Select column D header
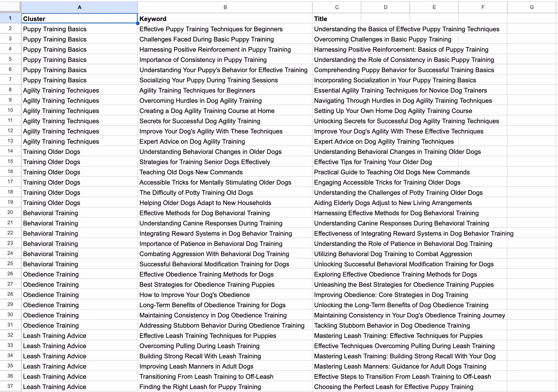The image size is (558, 392). coord(385,7)
